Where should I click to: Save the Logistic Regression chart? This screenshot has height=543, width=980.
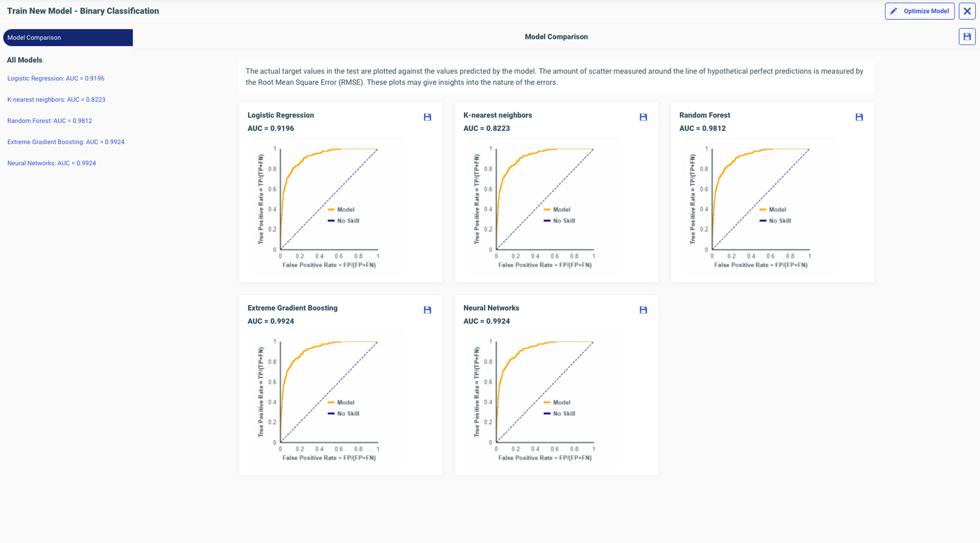[x=427, y=117]
